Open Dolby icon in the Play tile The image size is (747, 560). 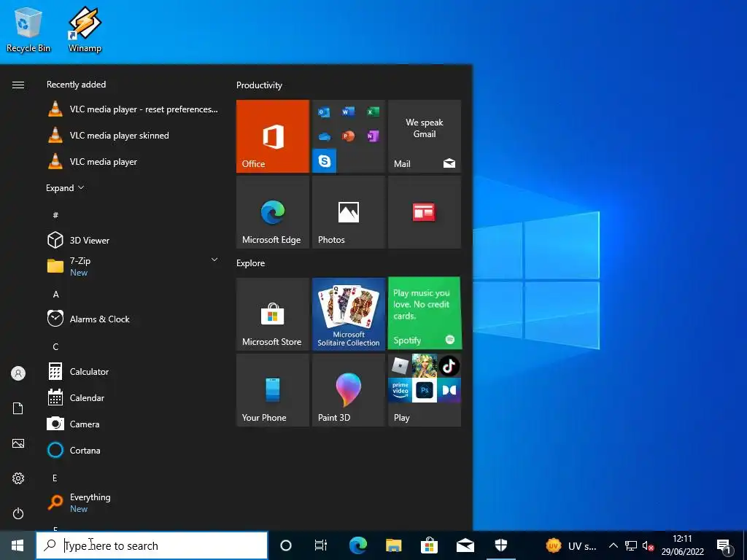(449, 391)
